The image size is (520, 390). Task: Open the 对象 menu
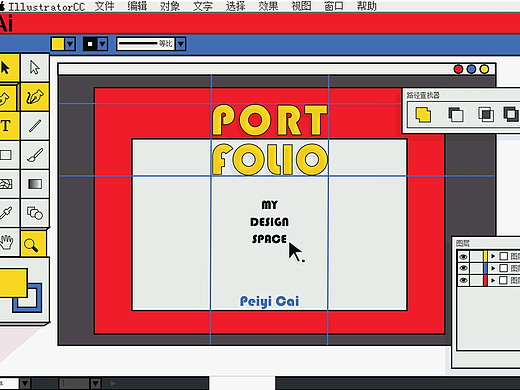170,6
